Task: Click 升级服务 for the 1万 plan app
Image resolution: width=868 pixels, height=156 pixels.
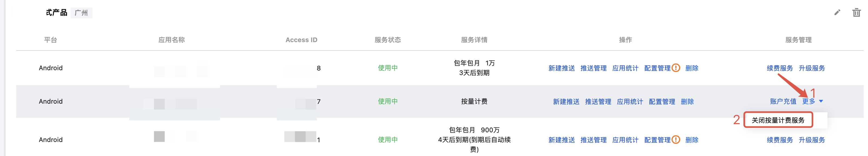Action: [812, 68]
